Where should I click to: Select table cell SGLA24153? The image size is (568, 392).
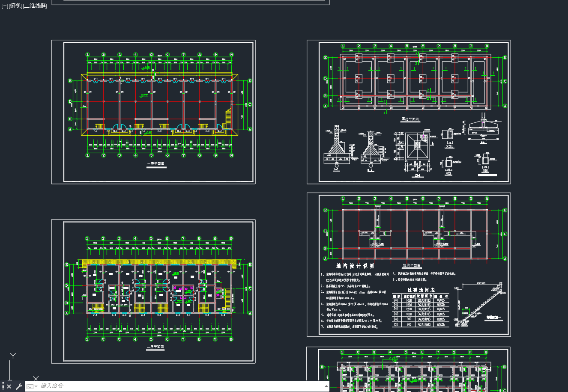[424, 305]
